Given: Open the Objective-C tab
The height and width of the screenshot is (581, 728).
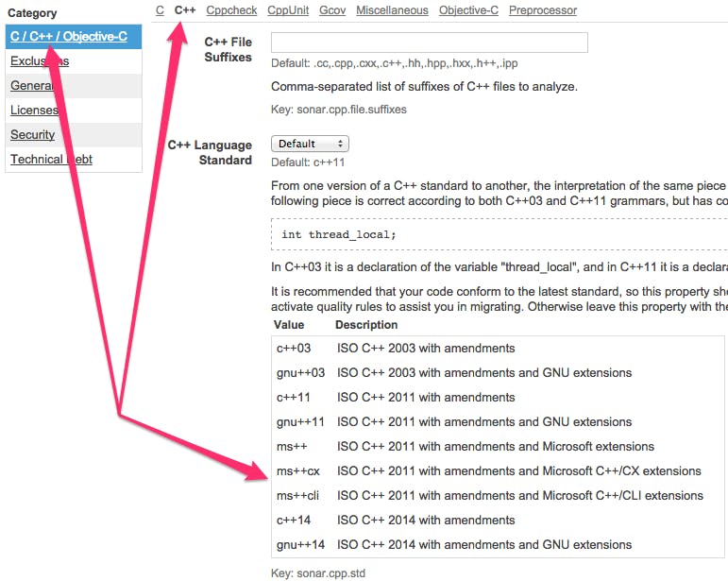Looking at the screenshot, I should point(468,10).
